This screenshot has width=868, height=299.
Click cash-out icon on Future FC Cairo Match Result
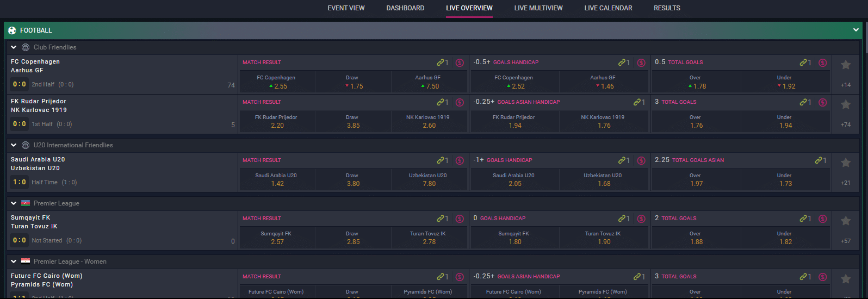coord(460,277)
